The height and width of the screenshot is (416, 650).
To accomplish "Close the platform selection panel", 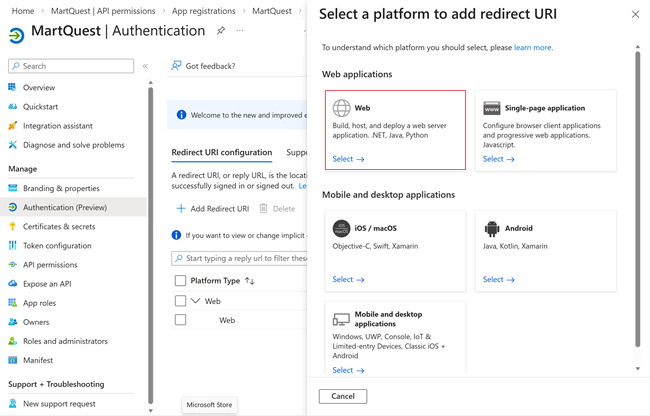I will click(635, 15).
